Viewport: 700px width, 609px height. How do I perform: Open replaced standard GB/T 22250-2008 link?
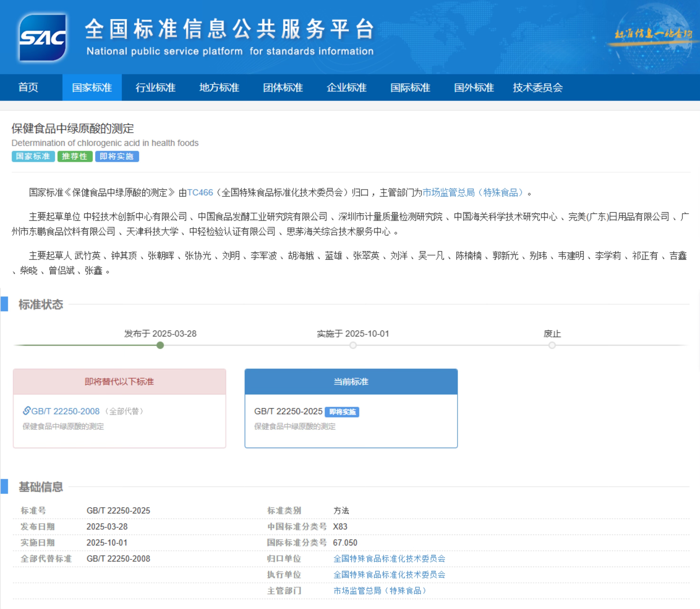coord(65,411)
